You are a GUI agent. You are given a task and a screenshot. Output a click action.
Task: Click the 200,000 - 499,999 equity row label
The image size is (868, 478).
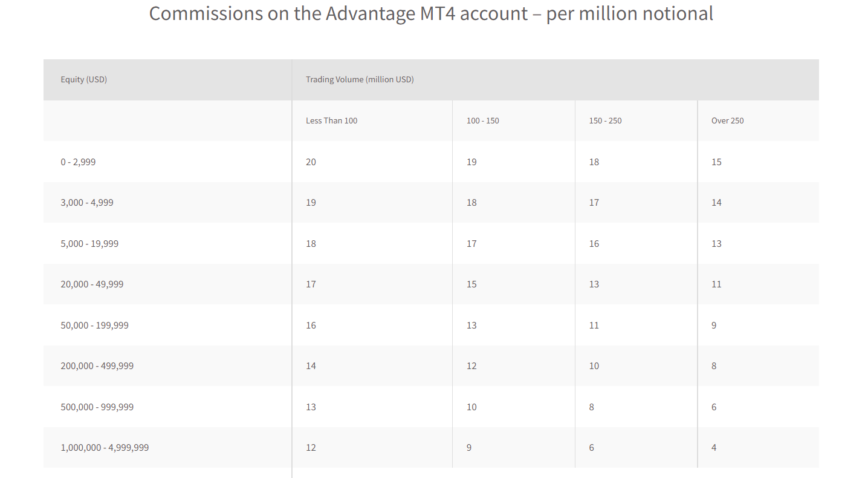[97, 365]
